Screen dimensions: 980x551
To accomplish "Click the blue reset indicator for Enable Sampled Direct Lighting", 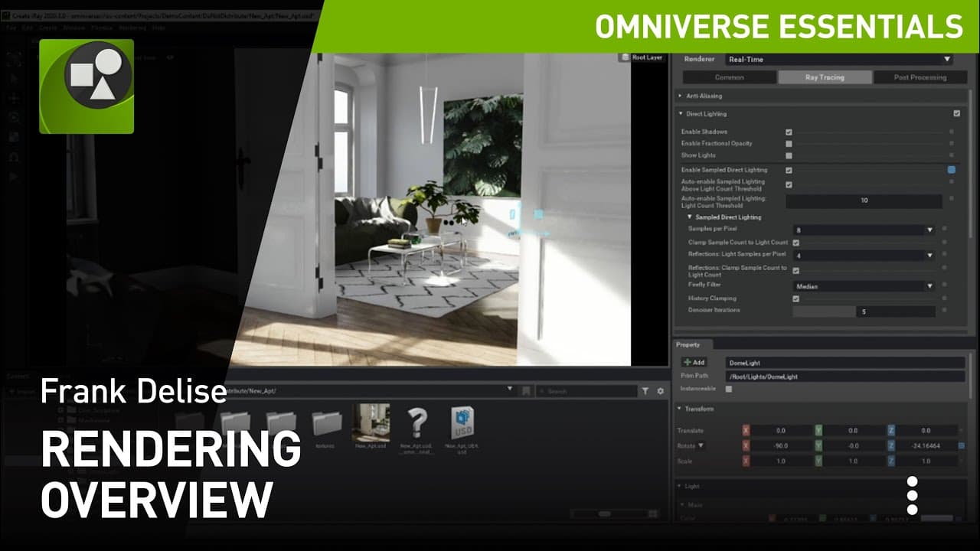I will (x=952, y=170).
